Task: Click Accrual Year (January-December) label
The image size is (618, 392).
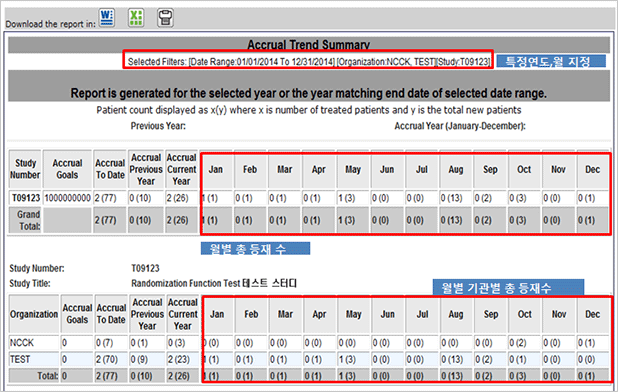Action: click(x=460, y=126)
